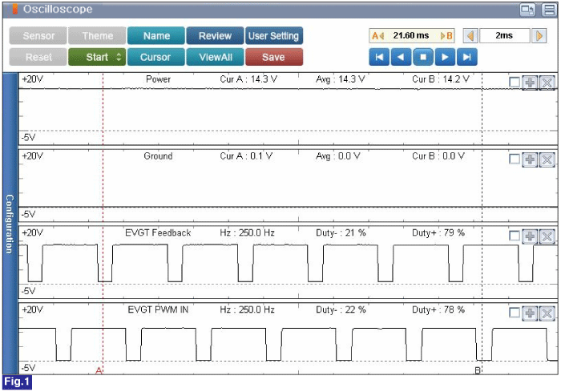The width and height of the screenshot is (561, 392).
Task: Select cursor A marker at bottom
Action: click(x=99, y=370)
